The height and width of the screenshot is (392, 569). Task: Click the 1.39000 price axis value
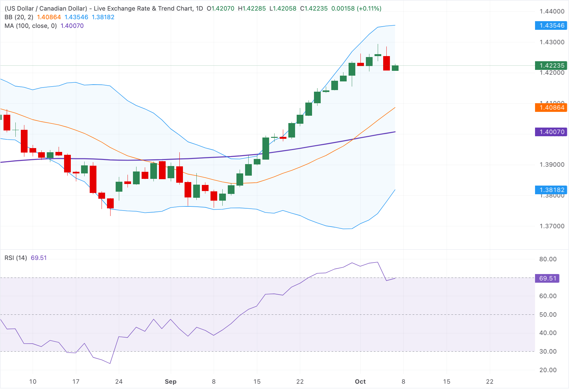[552, 164]
